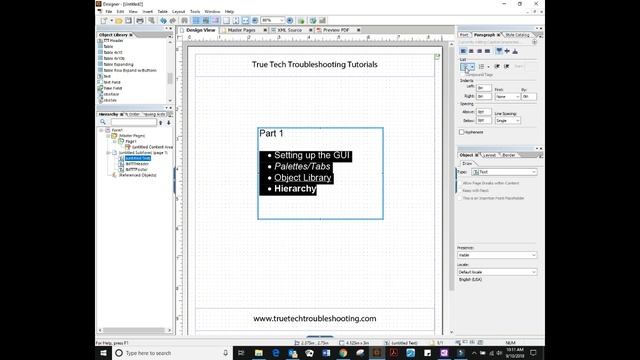Screen dimensions: 640x360
Task: Click the Print toolbar icon
Action: point(140,20)
